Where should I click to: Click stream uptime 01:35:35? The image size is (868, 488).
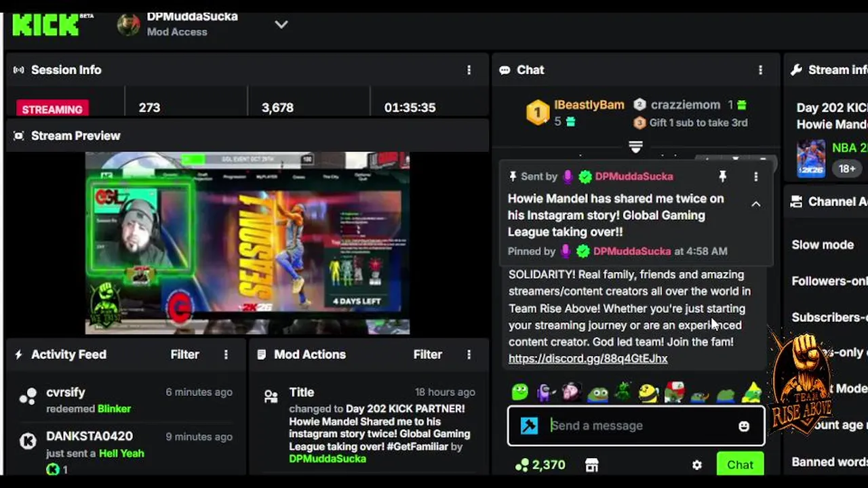coord(410,108)
